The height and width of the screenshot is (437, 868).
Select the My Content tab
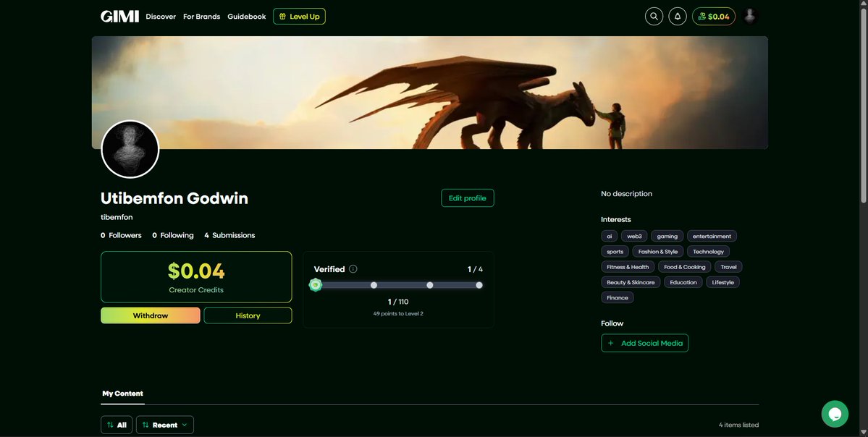point(122,394)
